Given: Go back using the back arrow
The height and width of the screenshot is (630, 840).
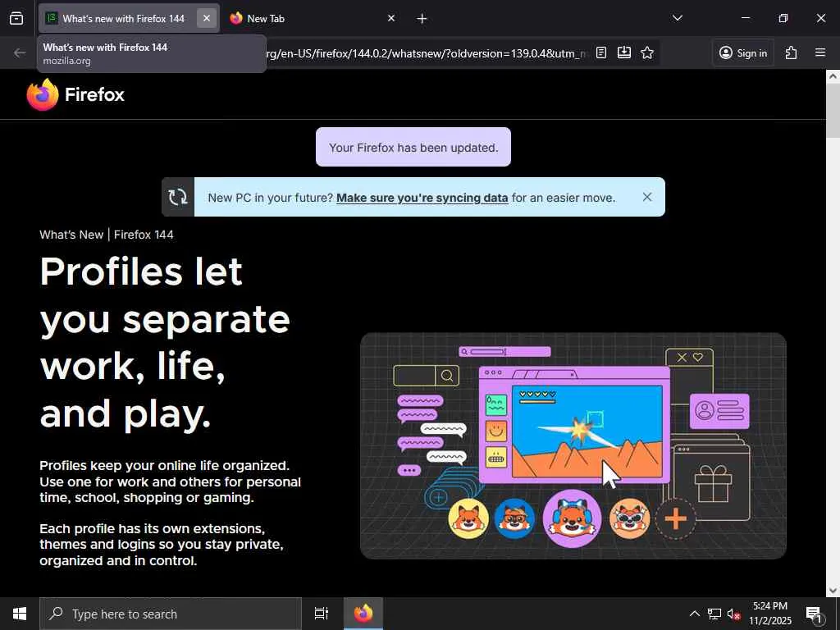Looking at the screenshot, I should (x=20, y=52).
